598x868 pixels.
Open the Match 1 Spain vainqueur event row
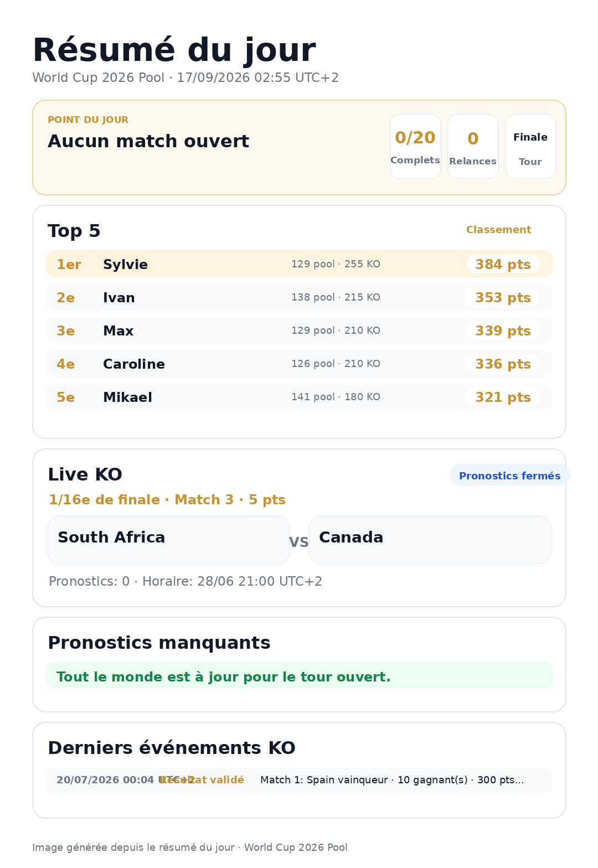click(299, 780)
